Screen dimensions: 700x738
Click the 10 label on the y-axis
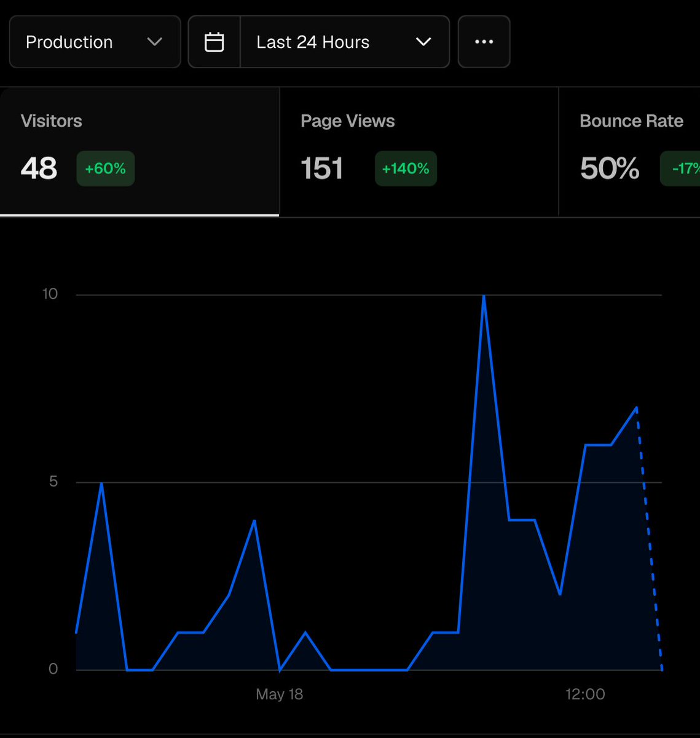coord(50,294)
